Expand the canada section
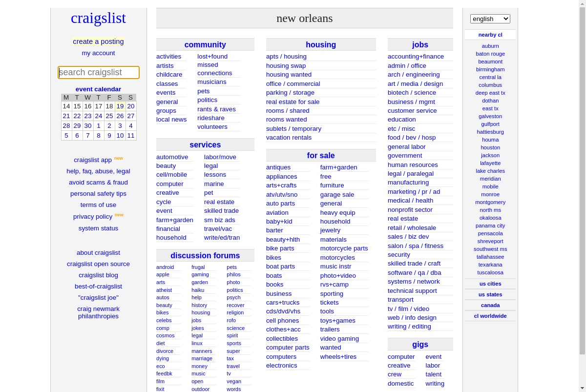This screenshot has width=586, height=392. [490, 305]
